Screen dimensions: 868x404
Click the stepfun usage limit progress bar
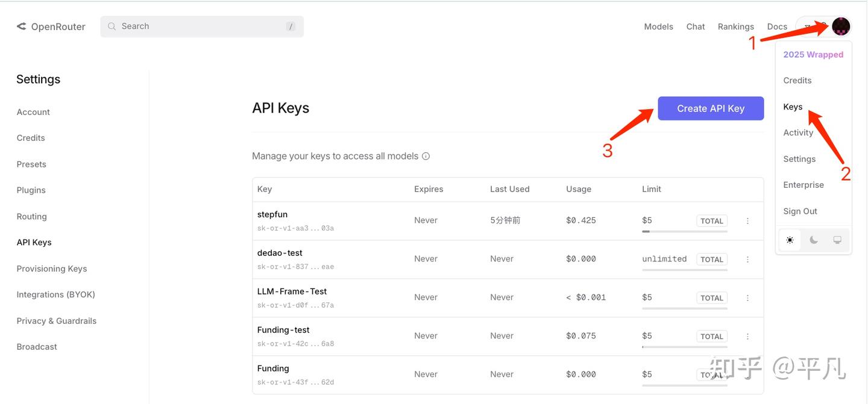[x=685, y=231]
